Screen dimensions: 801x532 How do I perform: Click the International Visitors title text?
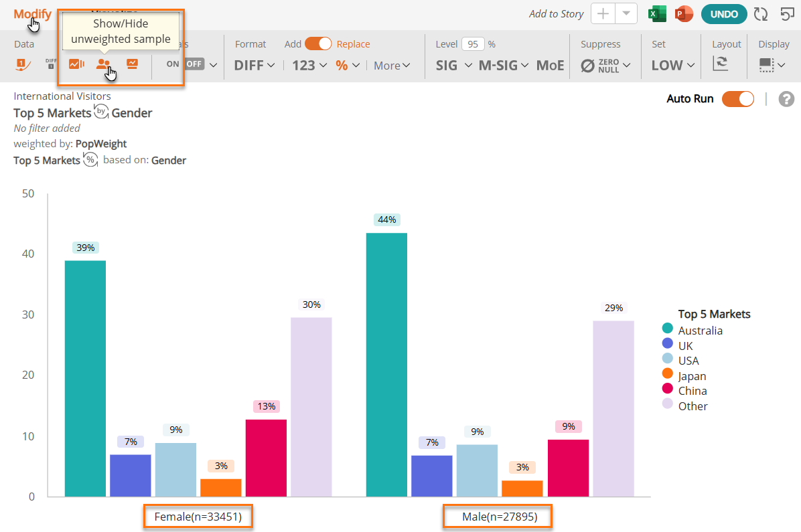click(62, 96)
